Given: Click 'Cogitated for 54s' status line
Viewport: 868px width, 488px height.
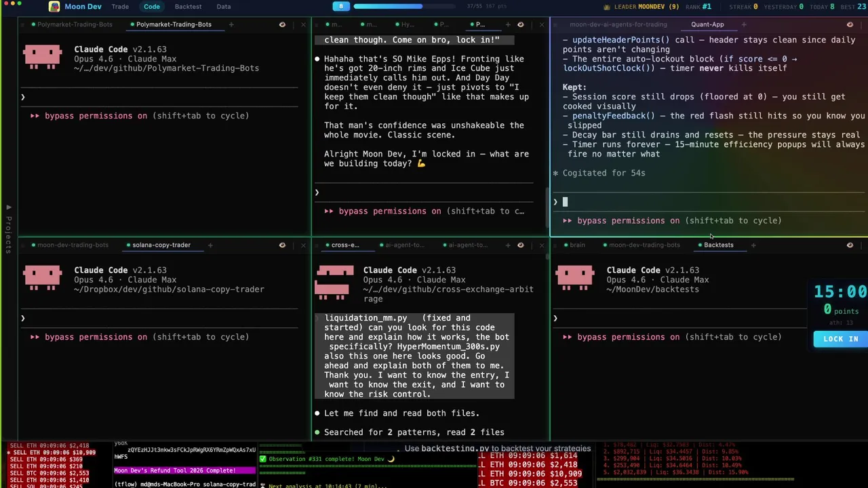Looking at the screenshot, I should click(599, 174).
